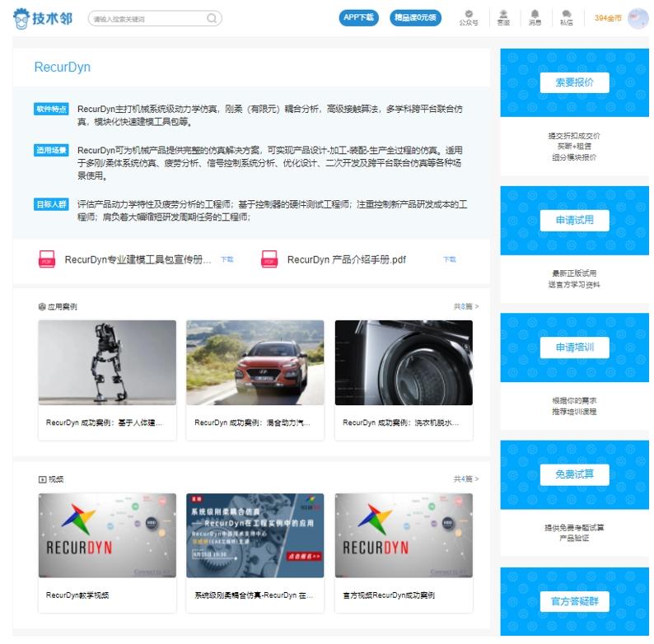Viewport: 654px width, 644px height.
Task: Click the RecurDyn page title
Action: pyautogui.click(x=62, y=68)
